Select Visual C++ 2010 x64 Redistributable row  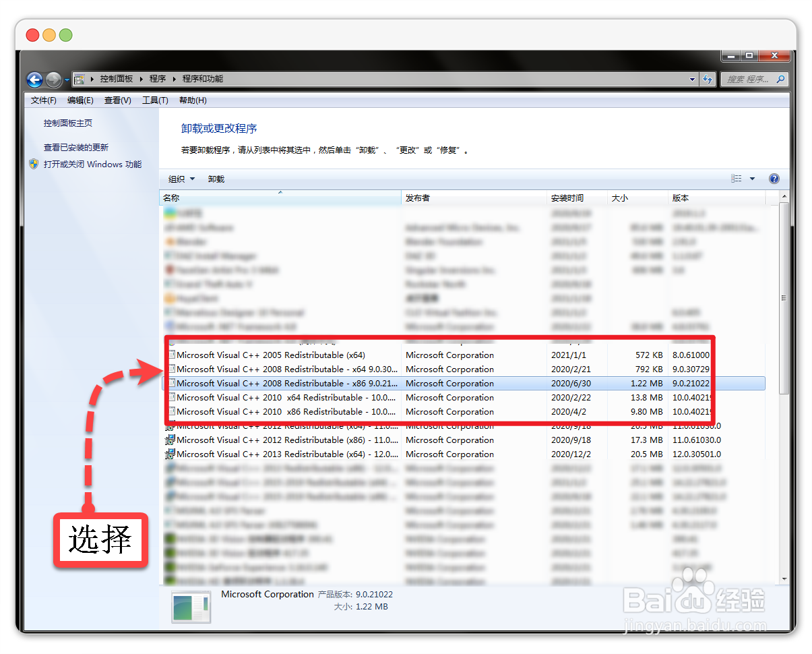pos(464,398)
